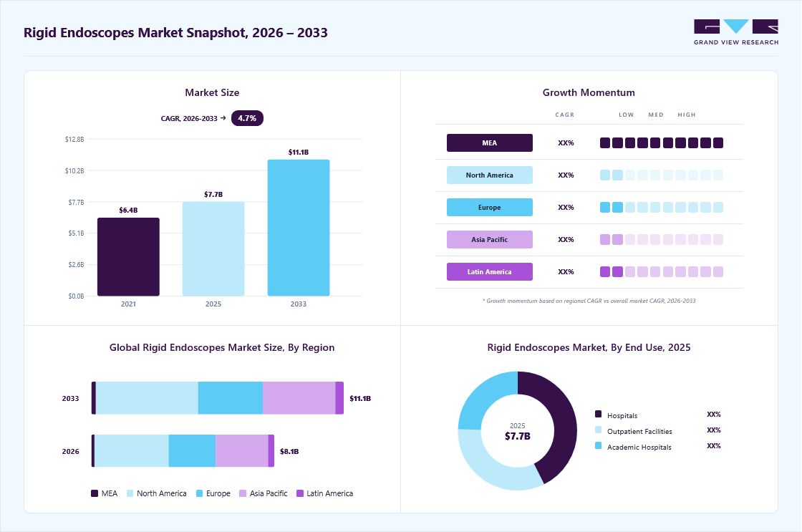Click Asia Pacific segment in 2033 bar

[299, 398]
